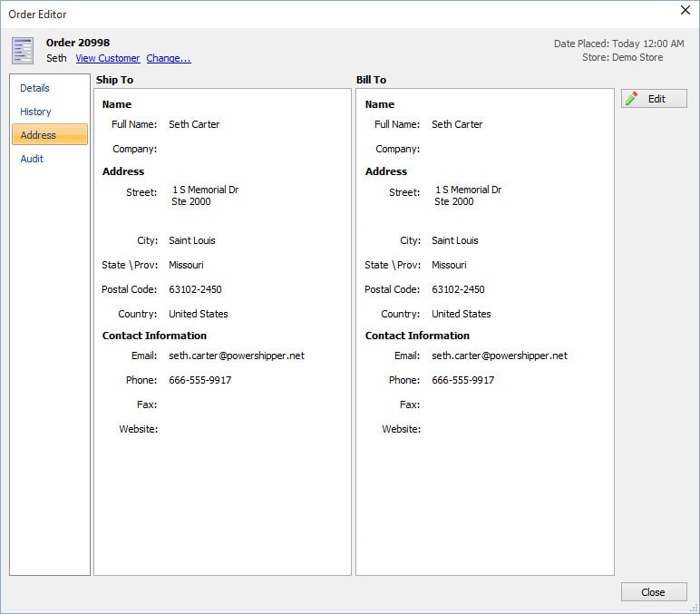Screen dimensions: 700x614
Task: Click the Change… link
Action: point(169,58)
